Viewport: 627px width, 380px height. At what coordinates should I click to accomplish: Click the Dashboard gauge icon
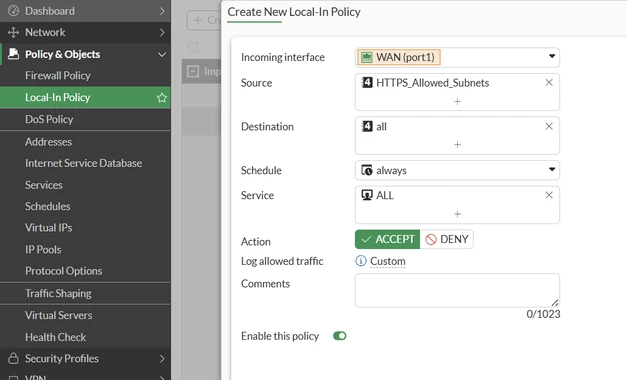13,11
